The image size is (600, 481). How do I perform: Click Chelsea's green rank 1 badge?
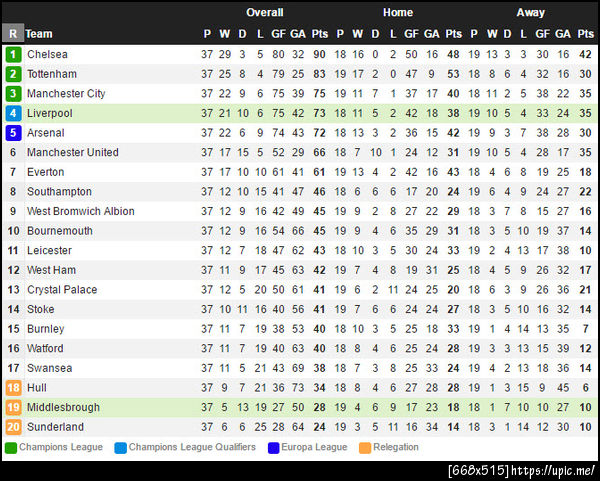click(13, 55)
